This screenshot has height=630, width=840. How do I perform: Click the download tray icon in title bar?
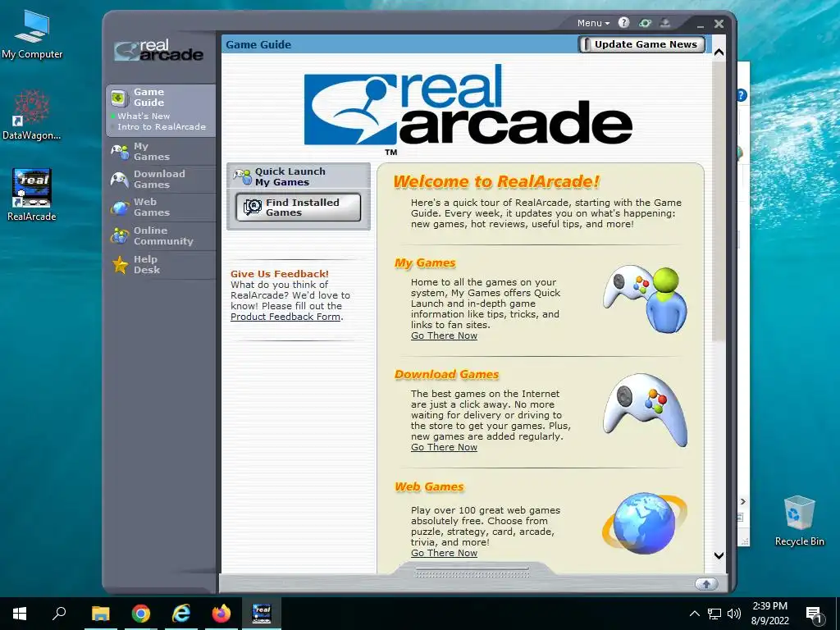pyautogui.click(x=665, y=23)
